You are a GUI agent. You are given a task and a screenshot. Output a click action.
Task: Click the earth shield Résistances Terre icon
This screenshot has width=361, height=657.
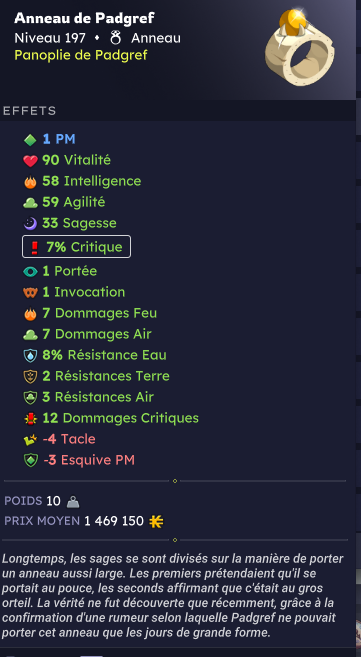30,376
